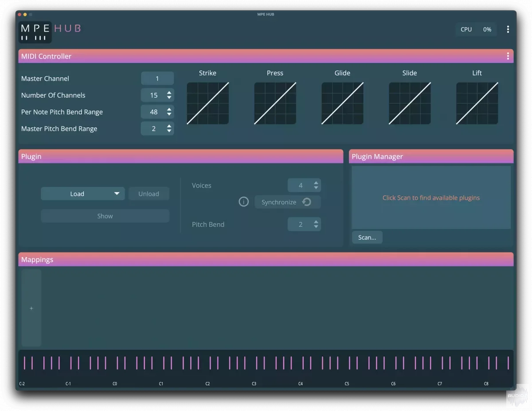Click 'Click Scan to find available plugins' text

pos(431,198)
